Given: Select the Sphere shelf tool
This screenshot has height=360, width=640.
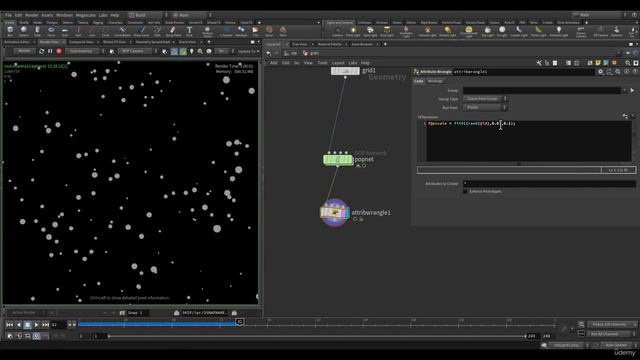Looking at the screenshot, I should [x=24, y=31].
